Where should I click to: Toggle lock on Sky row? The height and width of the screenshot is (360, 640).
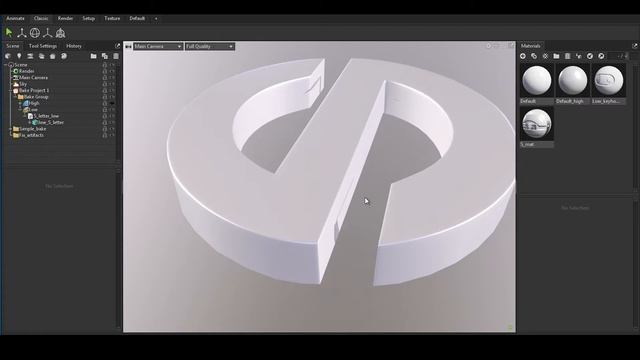(x=105, y=84)
